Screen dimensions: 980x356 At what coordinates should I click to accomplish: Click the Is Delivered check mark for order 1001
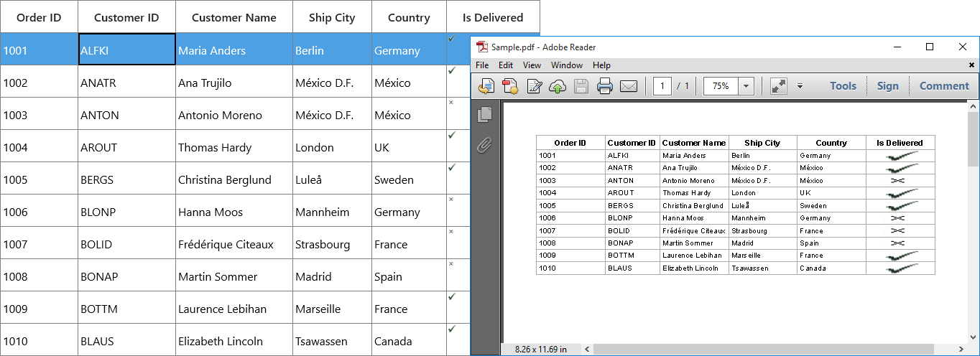451,38
